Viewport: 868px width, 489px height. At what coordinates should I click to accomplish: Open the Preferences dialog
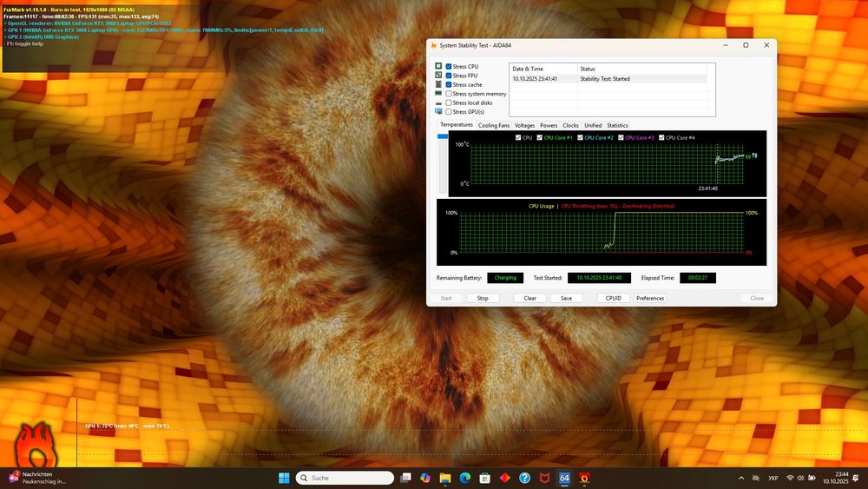(650, 298)
